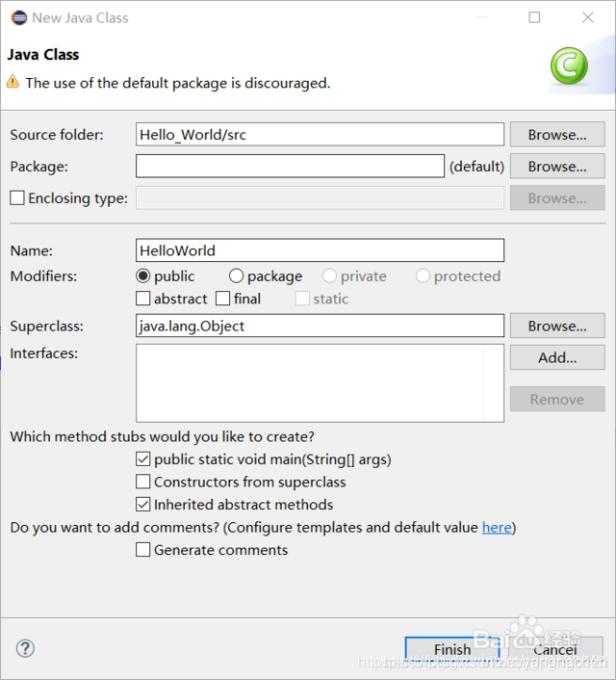
Task: Click the 'Java Class' heading text
Action: click(43, 55)
